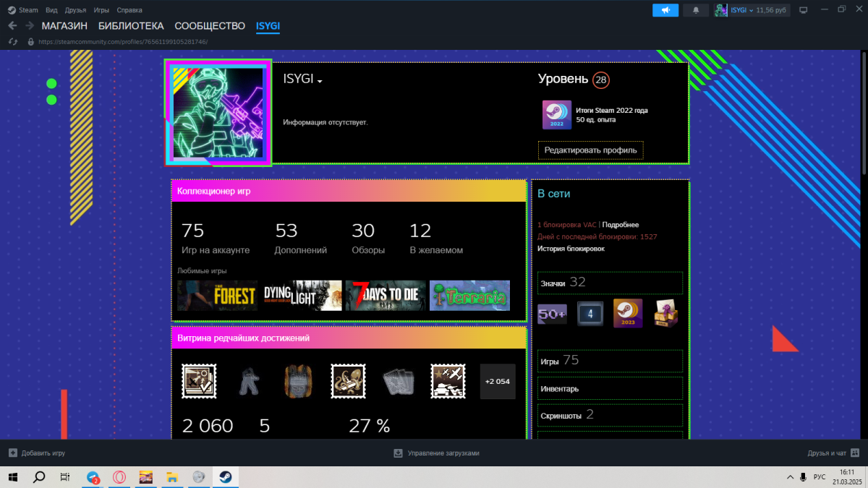Open the Steam 2023 badge
Image resolution: width=868 pixels, height=488 pixels.
[628, 314]
